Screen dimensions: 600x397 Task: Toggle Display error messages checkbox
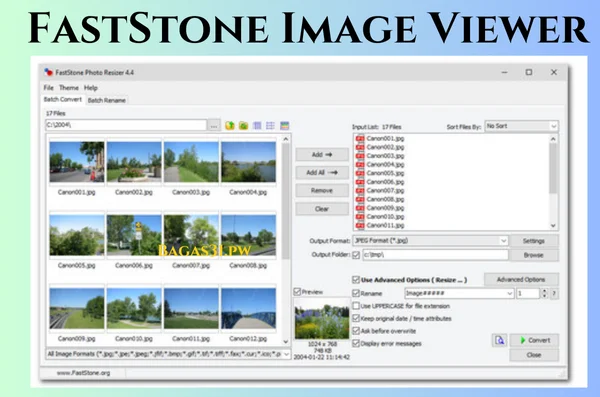pos(356,343)
